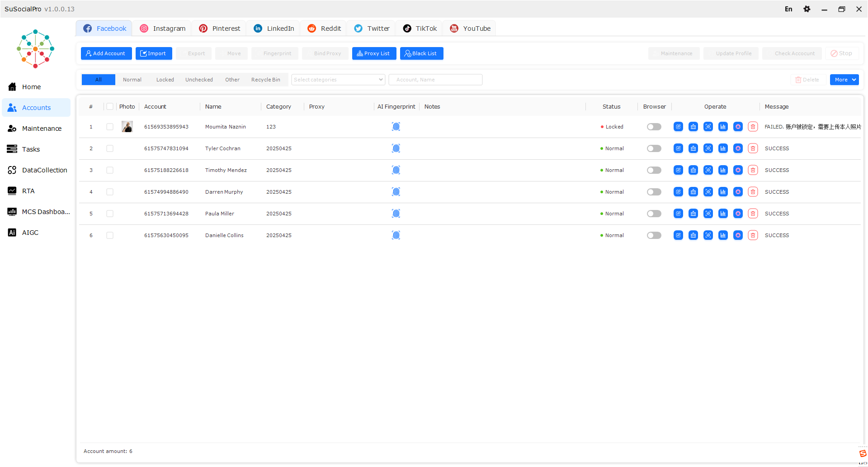Select DataCollection in the left sidebar
Image resolution: width=868 pixels, height=467 pixels.
(43, 170)
